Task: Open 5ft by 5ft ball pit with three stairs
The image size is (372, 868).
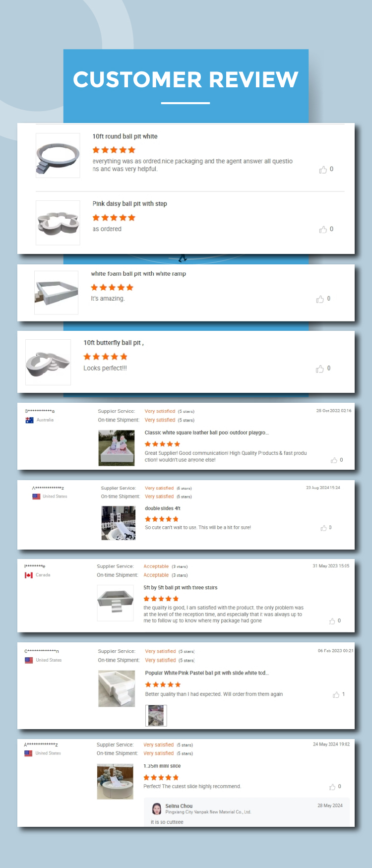Action: 181,588
